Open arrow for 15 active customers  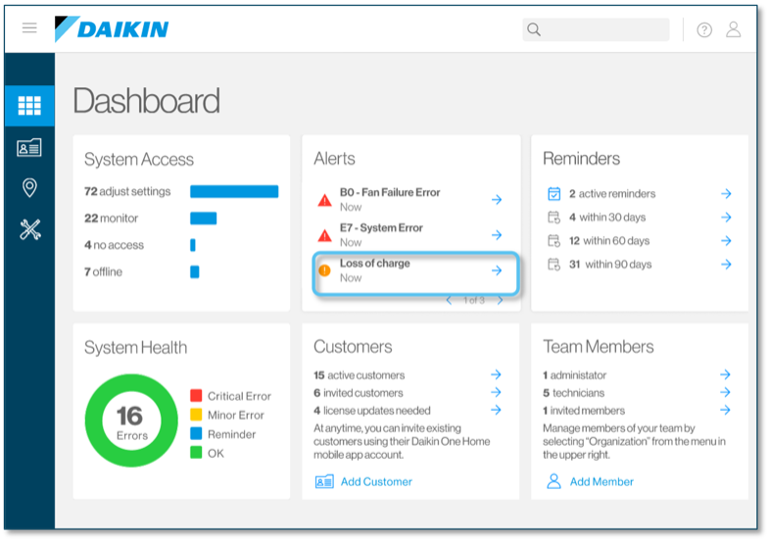496,375
